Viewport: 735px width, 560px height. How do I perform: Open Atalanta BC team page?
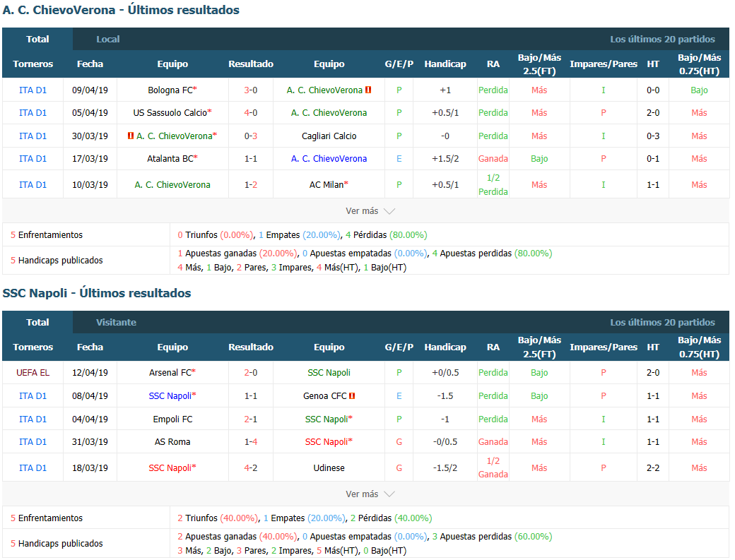[x=170, y=159]
